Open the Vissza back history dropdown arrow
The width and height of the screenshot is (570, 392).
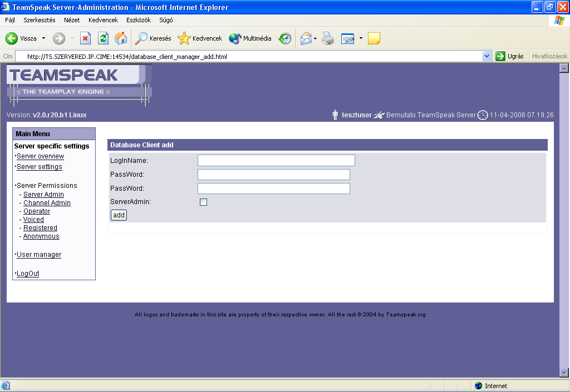click(x=44, y=38)
